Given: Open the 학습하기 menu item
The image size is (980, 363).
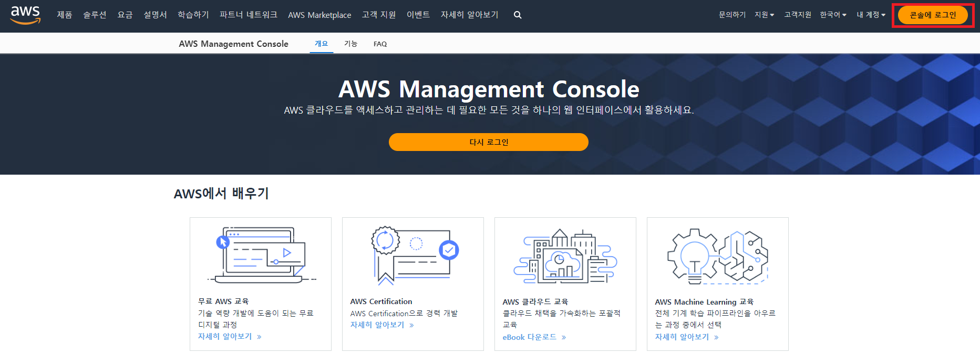Looking at the screenshot, I should click(193, 15).
